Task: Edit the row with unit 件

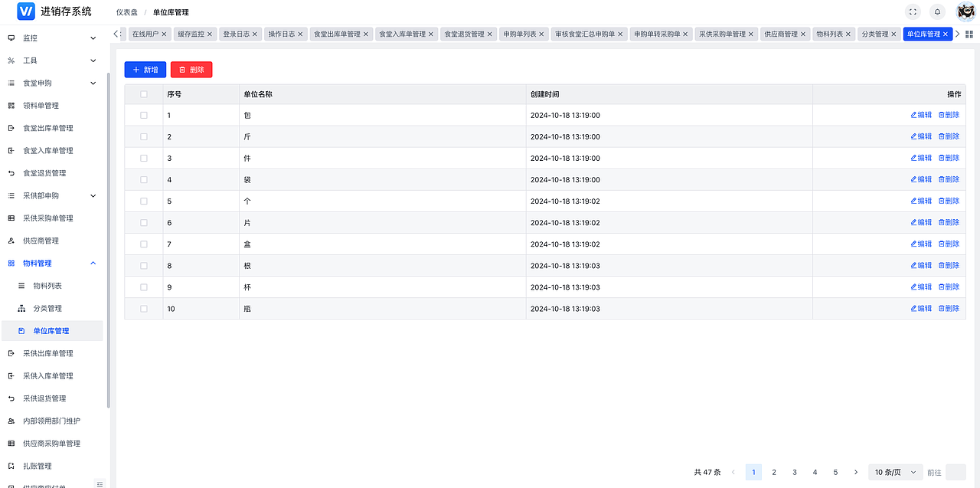Action: coord(921,158)
